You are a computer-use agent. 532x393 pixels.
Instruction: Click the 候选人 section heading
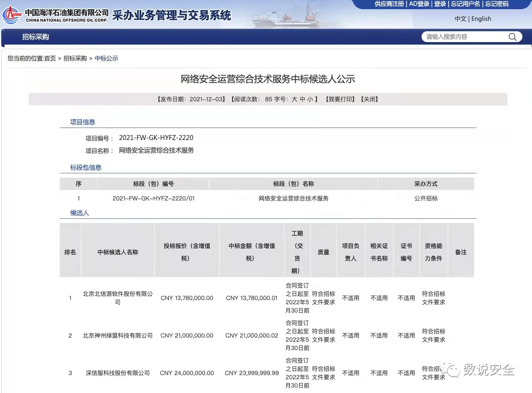(x=80, y=213)
